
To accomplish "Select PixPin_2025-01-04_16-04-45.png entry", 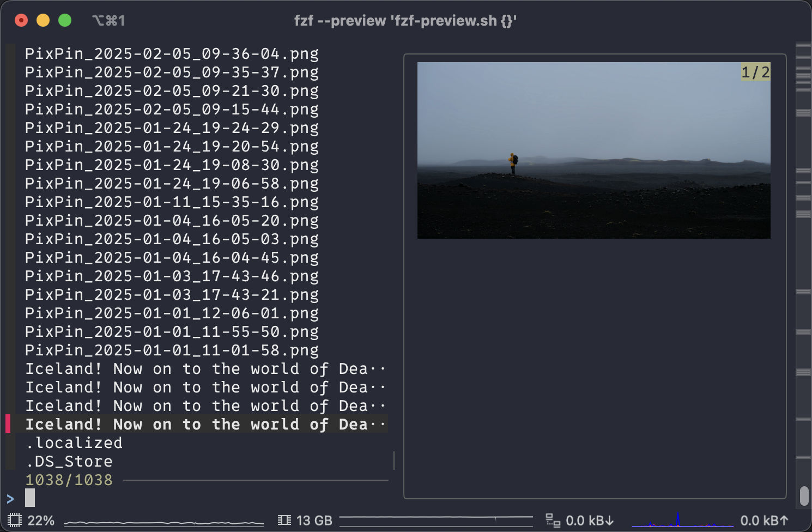I will 172,257.
